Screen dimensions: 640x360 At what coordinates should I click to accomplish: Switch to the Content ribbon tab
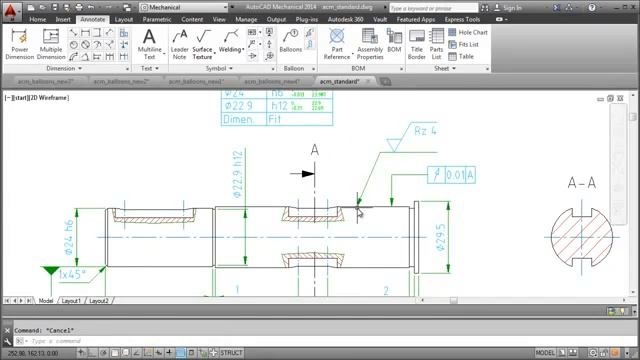tap(192, 19)
